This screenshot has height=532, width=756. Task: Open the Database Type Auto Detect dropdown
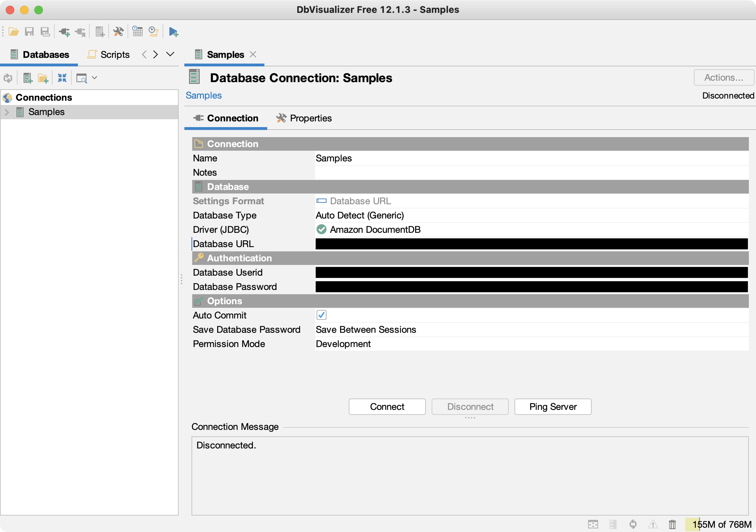(x=359, y=215)
